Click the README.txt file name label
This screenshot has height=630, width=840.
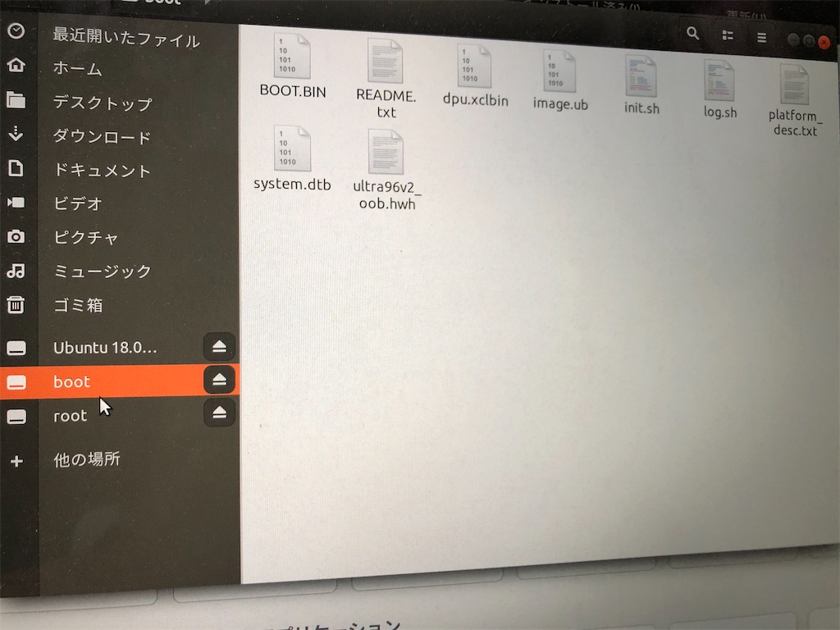(386, 103)
